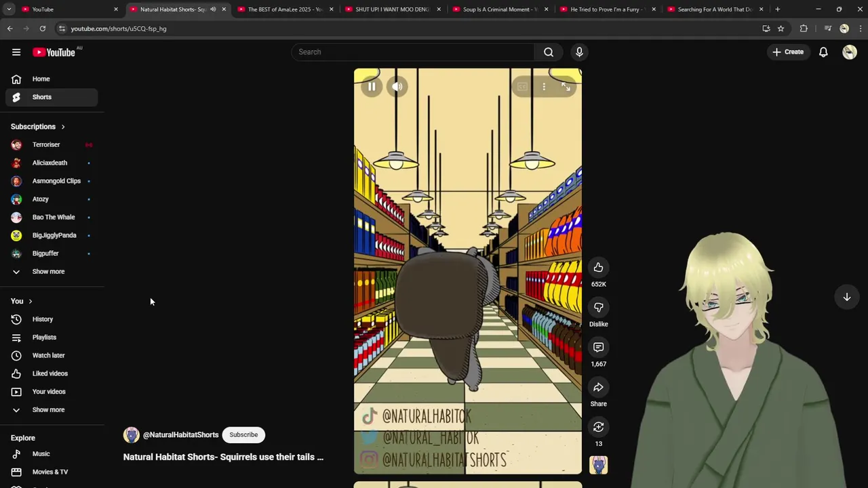
Task: Open a new browser tab
Action: click(778, 9)
